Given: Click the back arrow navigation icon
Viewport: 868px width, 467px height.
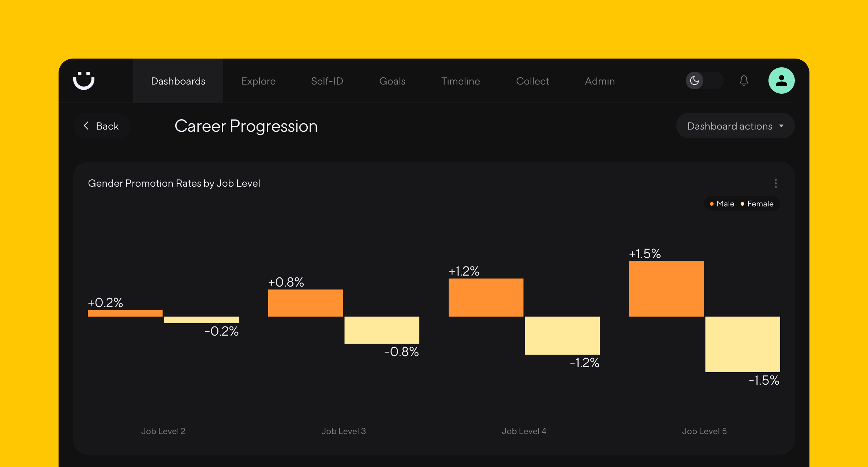Looking at the screenshot, I should pyautogui.click(x=87, y=126).
